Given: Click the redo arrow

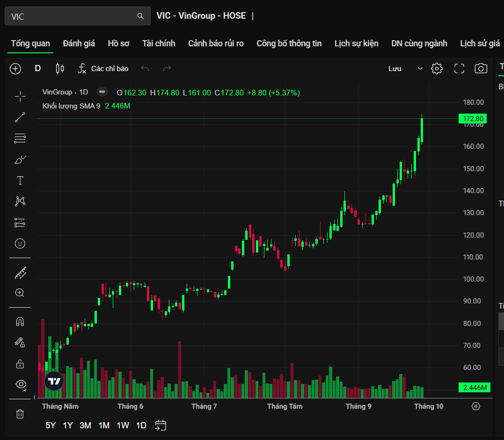Looking at the screenshot, I should [167, 68].
